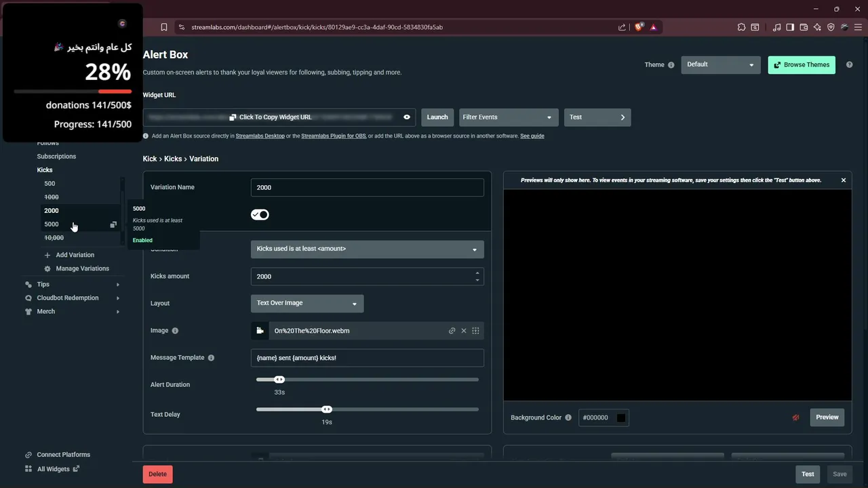Viewport: 868px width, 488px height.
Task: Select the 500 kicks variation
Action: [50, 184]
